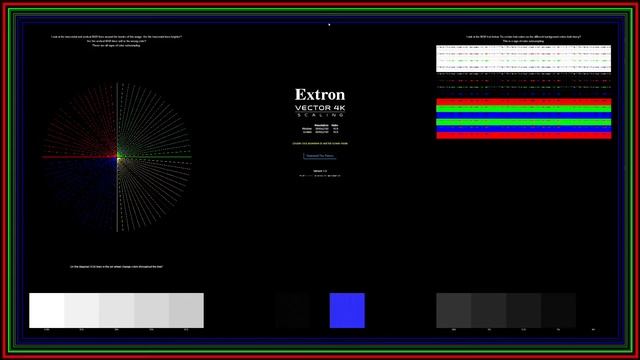This screenshot has width=640, height=360.
Task: Click the top red bar in RGB color bars
Action: pos(524,102)
